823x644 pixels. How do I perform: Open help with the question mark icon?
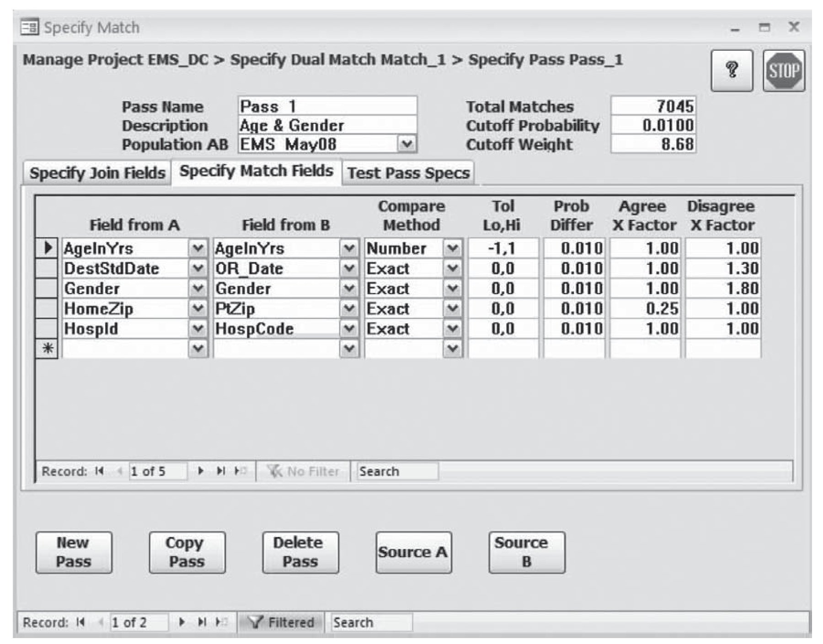click(x=732, y=71)
